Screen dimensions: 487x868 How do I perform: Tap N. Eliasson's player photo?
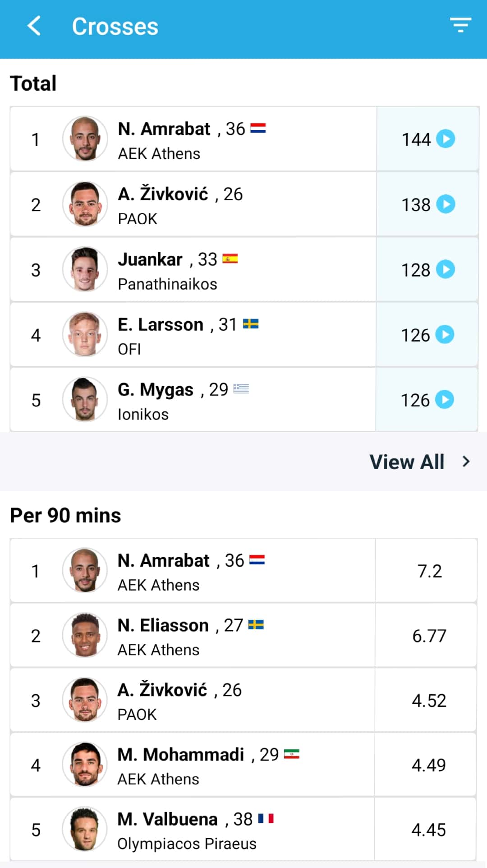[85, 635]
